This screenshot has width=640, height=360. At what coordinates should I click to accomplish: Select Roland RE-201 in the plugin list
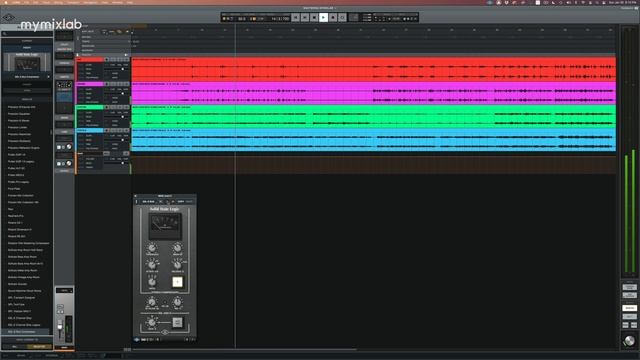17,236
